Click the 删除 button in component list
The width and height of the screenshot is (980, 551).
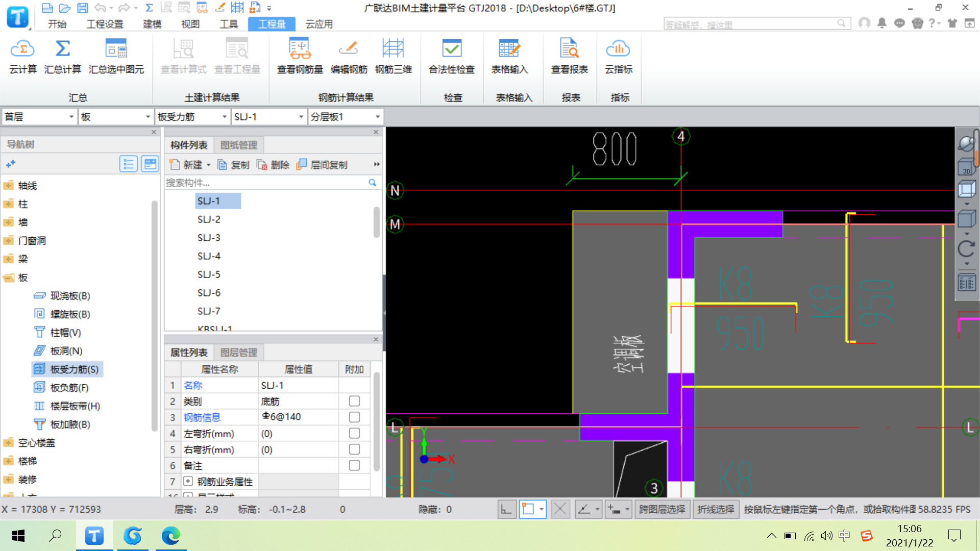273,165
